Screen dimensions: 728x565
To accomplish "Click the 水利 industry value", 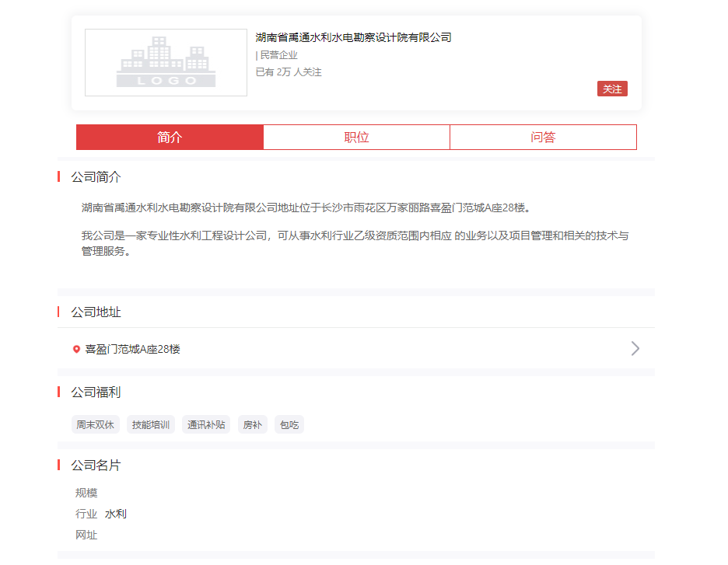I will (x=116, y=514).
